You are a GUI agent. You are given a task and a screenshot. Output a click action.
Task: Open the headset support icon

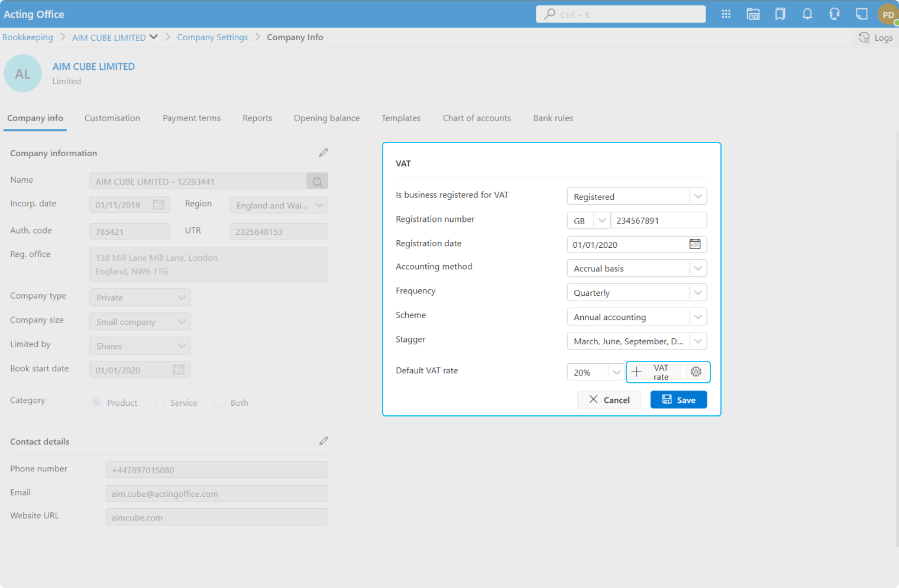[x=834, y=14]
